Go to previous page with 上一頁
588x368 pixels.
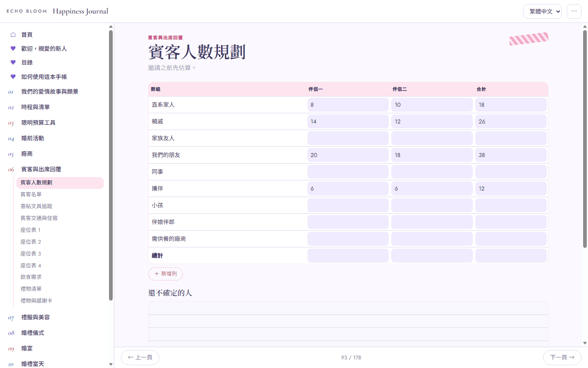[140, 357]
